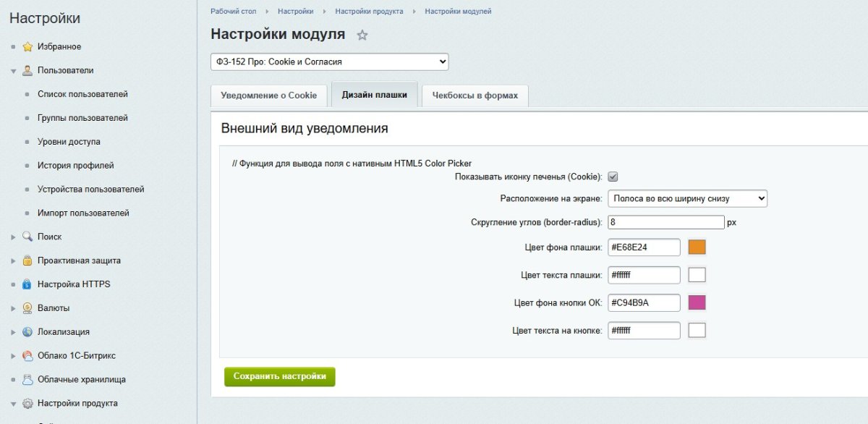Expand the Поиск tree section

(x=13, y=237)
